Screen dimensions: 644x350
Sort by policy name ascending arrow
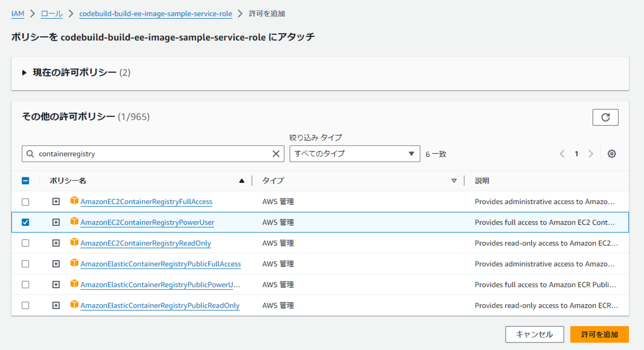[241, 181]
